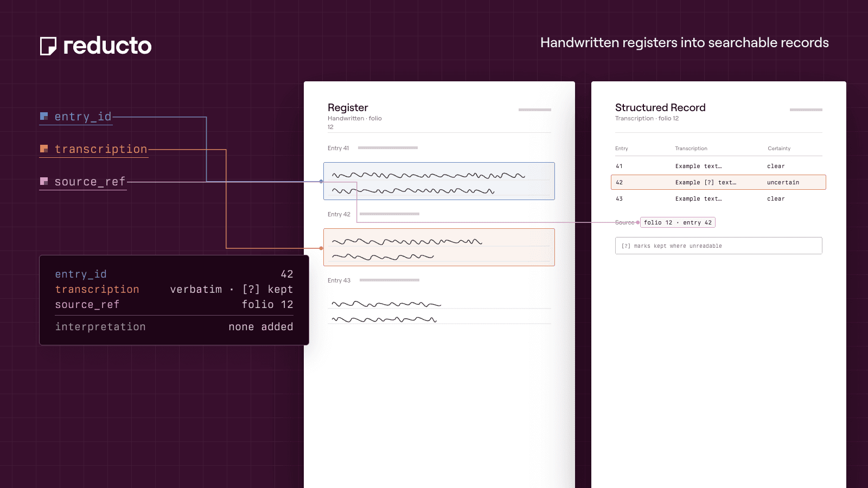The width and height of the screenshot is (868, 488).
Task: Click the Entry column header
Action: click(622, 149)
